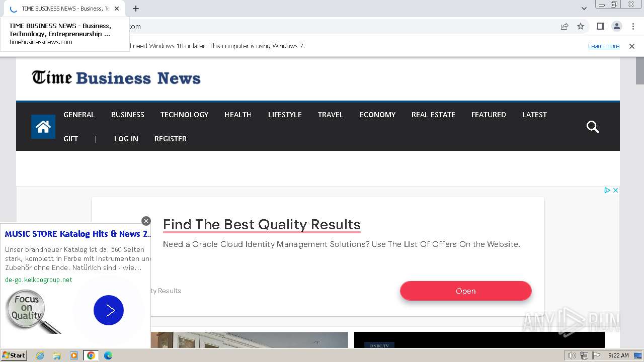Viewport: 644px width, 362px height.
Task: Click the network tray icon
Action: click(584, 355)
